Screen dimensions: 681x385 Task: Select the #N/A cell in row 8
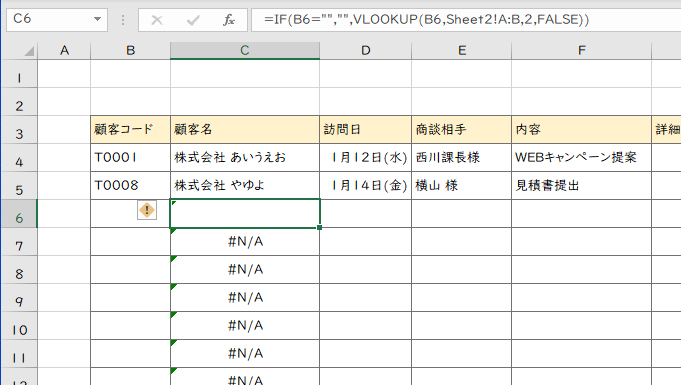245,269
